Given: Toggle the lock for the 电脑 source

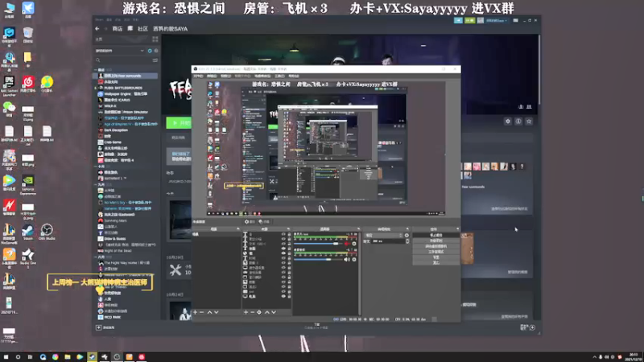Looking at the screenshot, I should (x=289, y=296).
